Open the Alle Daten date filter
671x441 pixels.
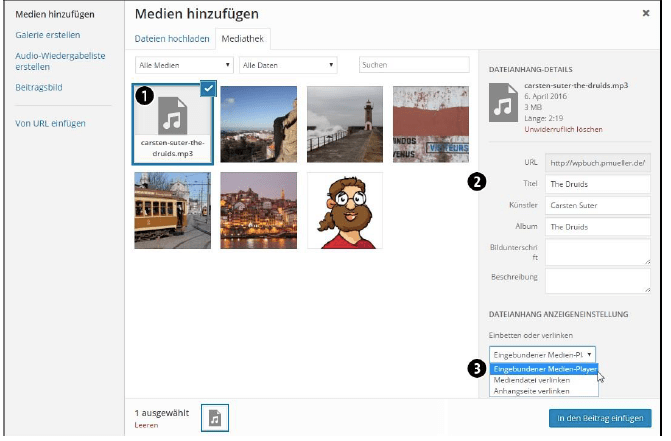[288, 65]
